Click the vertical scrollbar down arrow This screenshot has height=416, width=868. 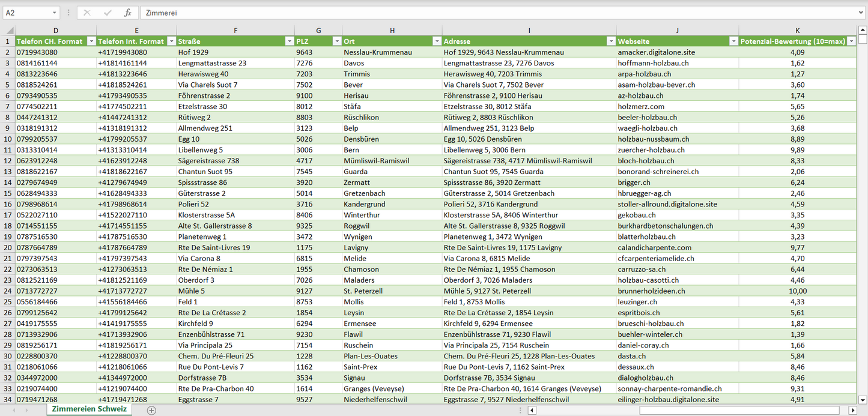click(863, 400)
